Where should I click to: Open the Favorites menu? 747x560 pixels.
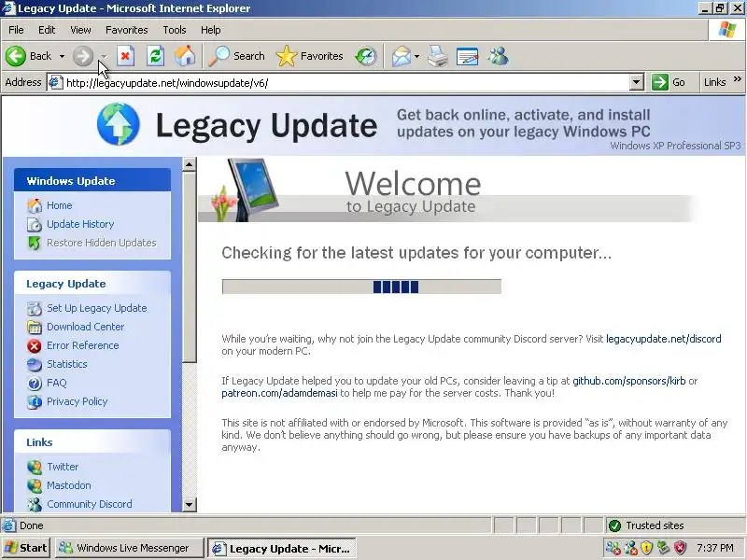[127, 30]
